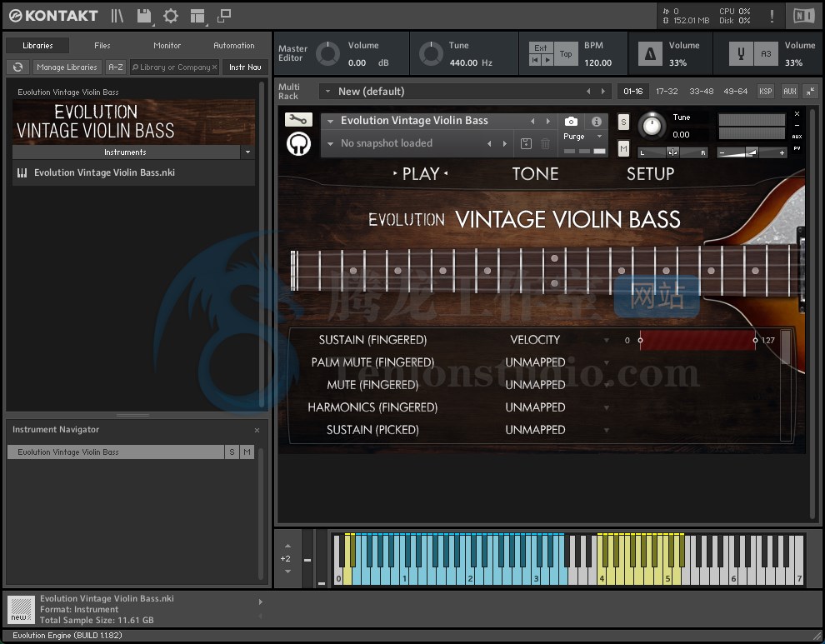Click the exclamation panic button

pyautogui.click(x=772, y=16)
